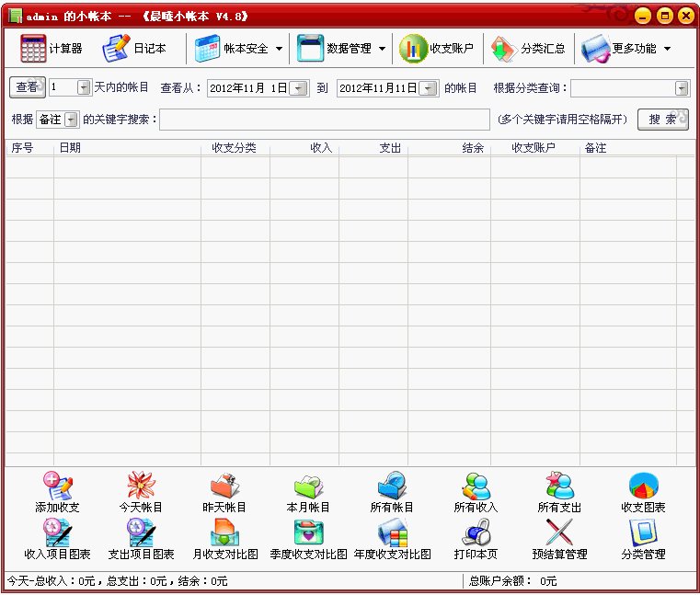The image size is (700, 595).
Task: Sort by the 备注 column header
Action: click(x=595, y=148)
